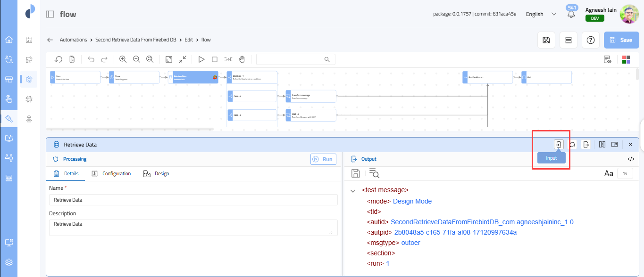Start the flow with the play icon
Image resolution: width=644 pixels, height=277 pixels.
tap(201, 59)
